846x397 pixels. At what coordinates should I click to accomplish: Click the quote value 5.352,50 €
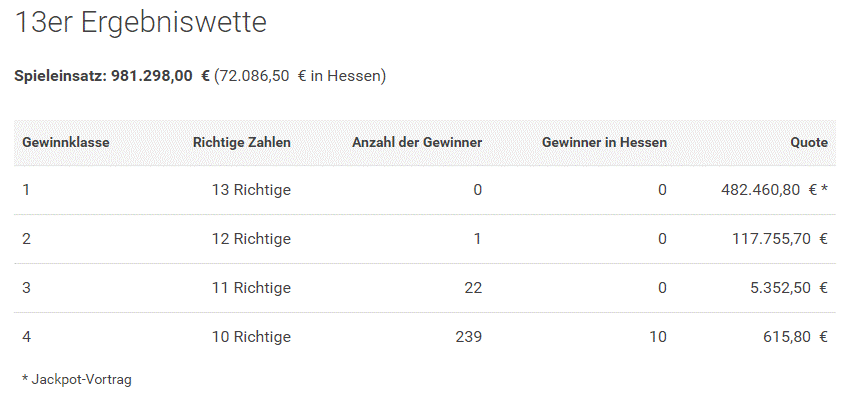pyautogui.click(x=789, y=288)
